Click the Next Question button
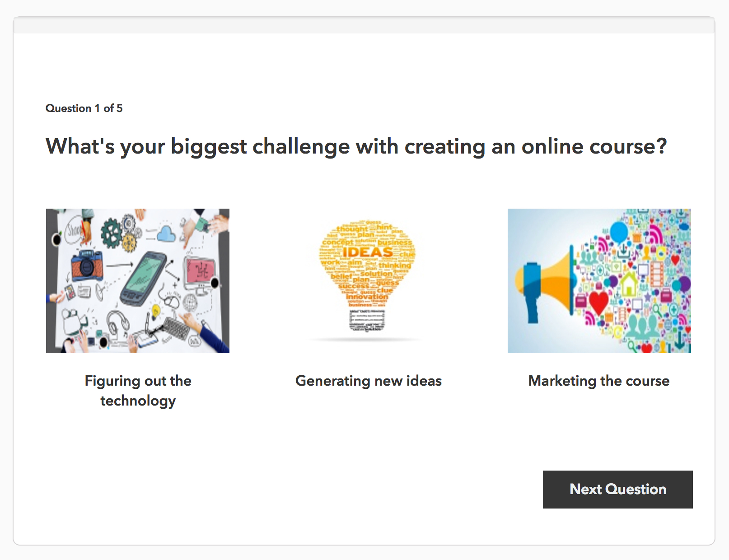The width and height of the screenshot is (729, 560). 617,489
